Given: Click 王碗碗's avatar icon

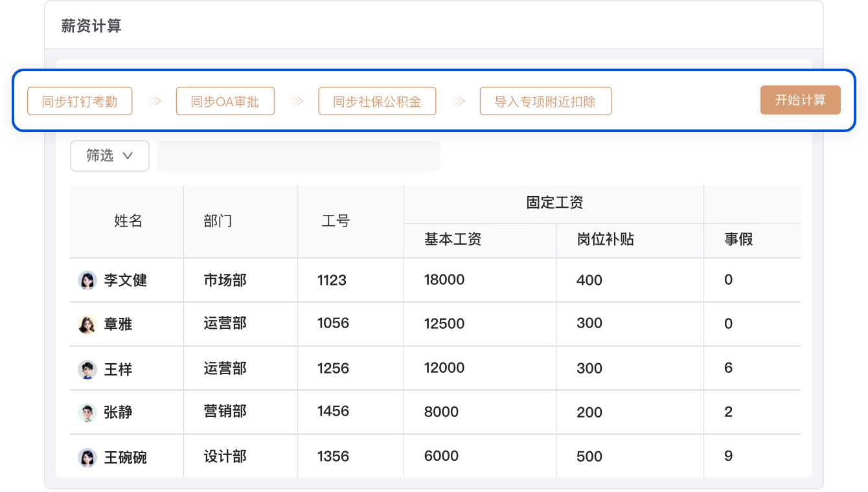Looking at the screenshot, I should click(x=87, y=458).
